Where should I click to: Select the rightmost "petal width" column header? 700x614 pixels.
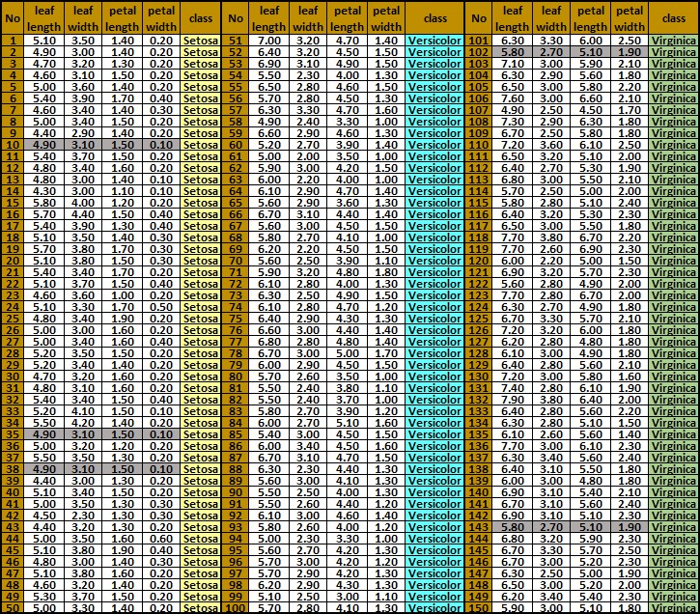pyautogui.click(x=630, y=18)
